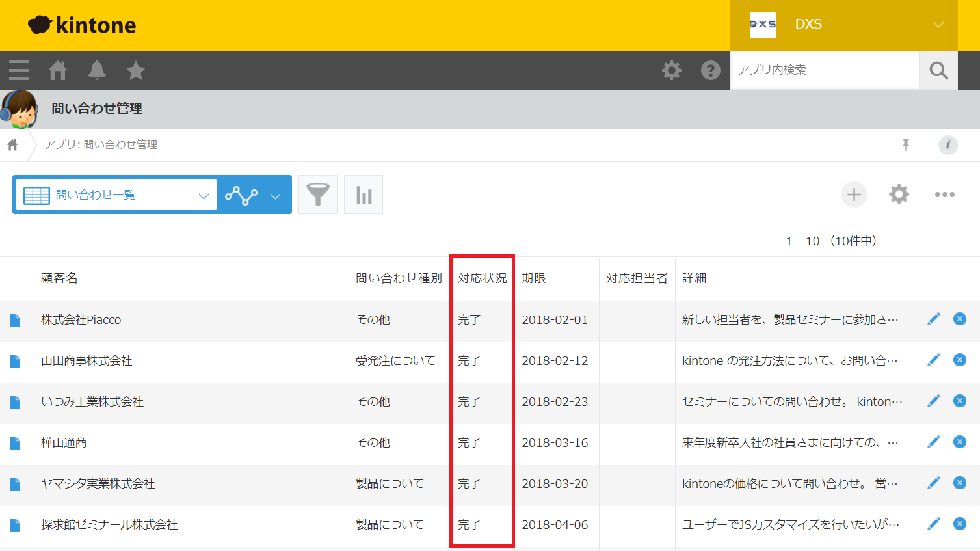Click the 問い合わせ管理 app title
This screenshot has height=551, width=980.
click(x=97, y=109)
